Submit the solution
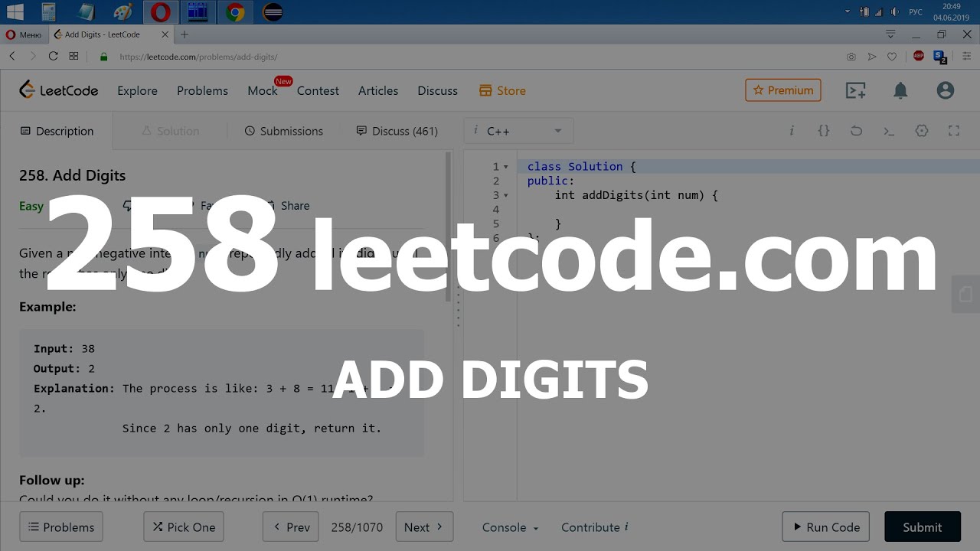Viewport: 980px width, 551px height. (x=923, y=527)
